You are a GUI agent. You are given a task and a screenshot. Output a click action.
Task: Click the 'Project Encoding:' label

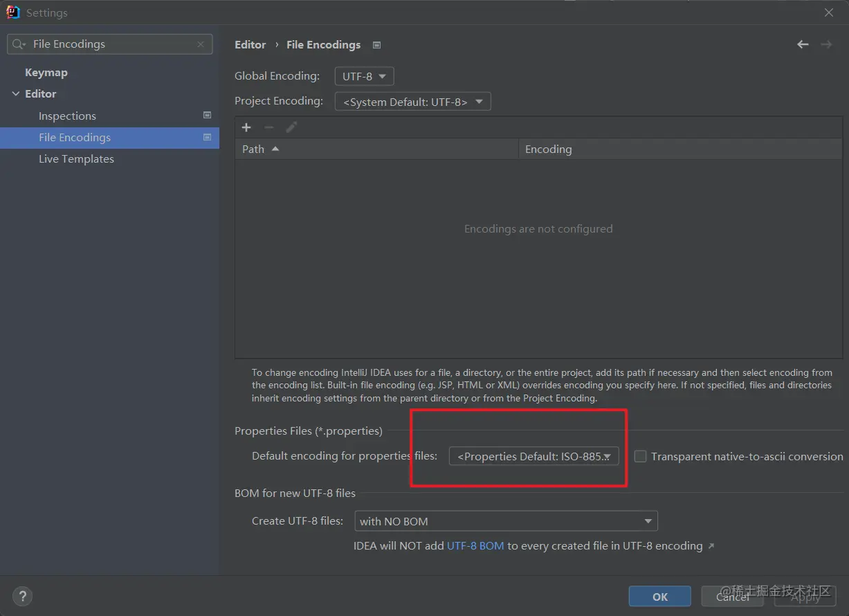pyautogui.click(x=279, y=100)
